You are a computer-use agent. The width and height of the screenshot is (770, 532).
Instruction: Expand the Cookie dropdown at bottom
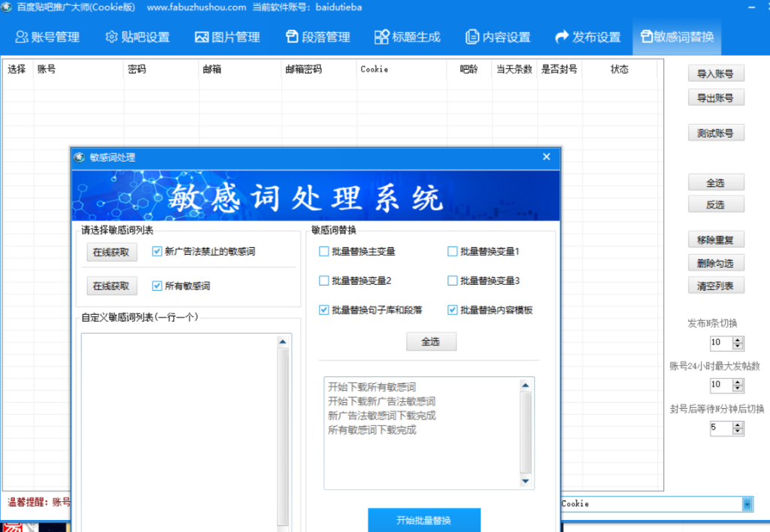(x=747, y=504)
